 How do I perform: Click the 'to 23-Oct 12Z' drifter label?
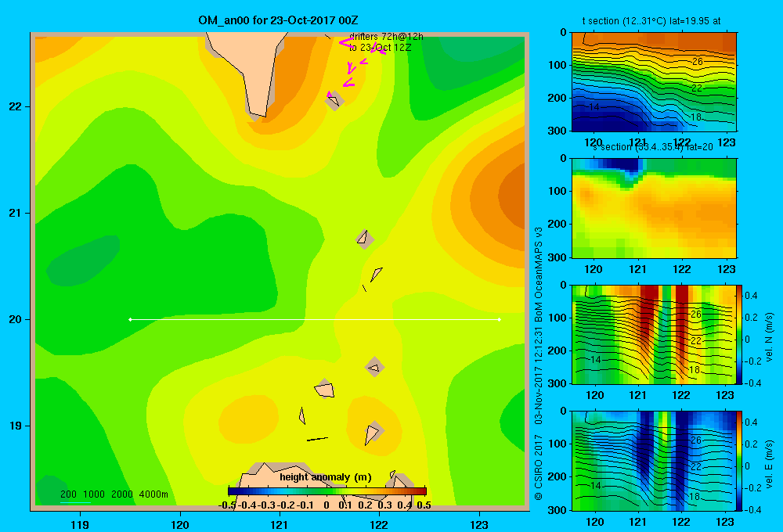pyautogui.click(x=380, y=48)
